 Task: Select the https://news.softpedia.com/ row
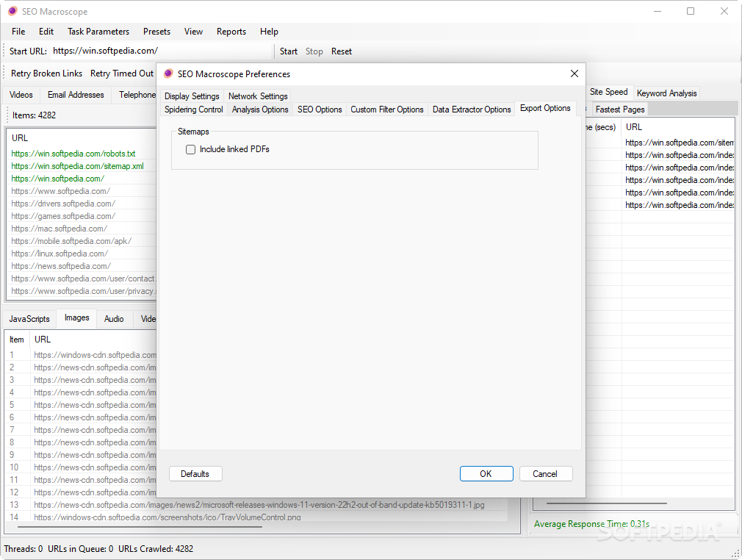click(x=81, y=266)
